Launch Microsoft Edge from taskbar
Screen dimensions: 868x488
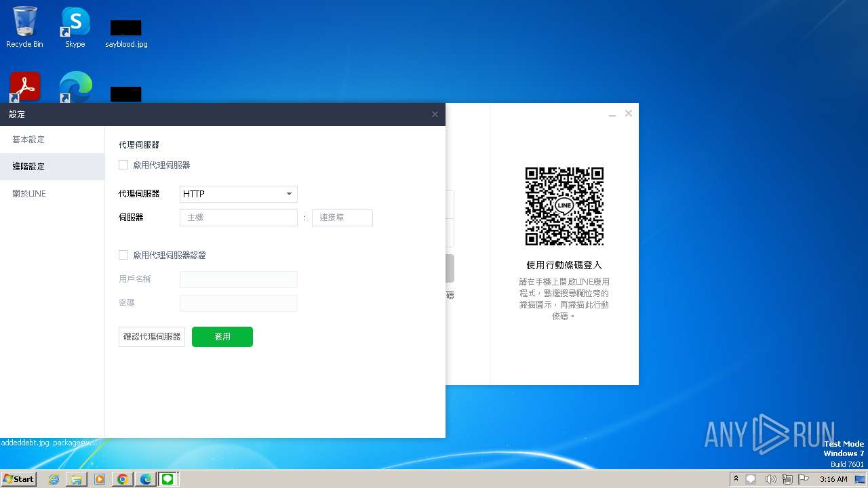(145, 479)
